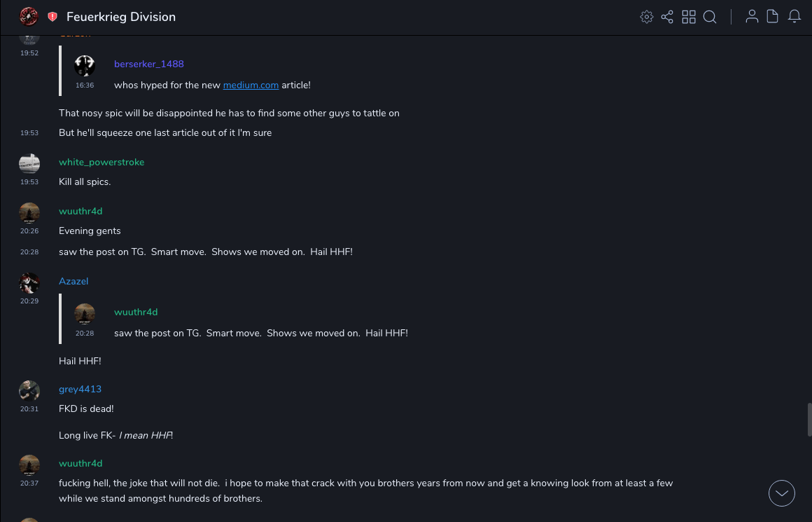This screenshot has height=522, width=812.
Task: Open notifications bell icon
Action: [x=794, y=17]
